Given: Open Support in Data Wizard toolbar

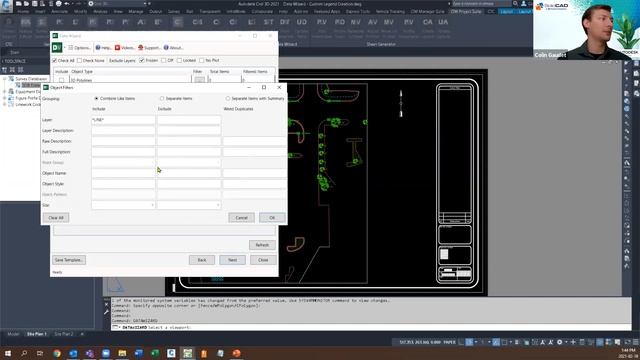Looking at the screenshot, I should point(149,48).
